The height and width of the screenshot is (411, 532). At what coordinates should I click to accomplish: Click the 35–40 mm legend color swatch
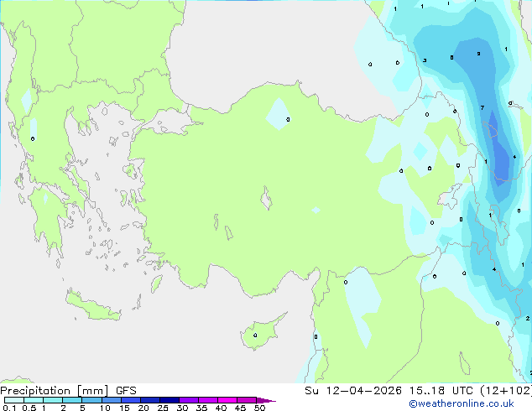[208, 400]
